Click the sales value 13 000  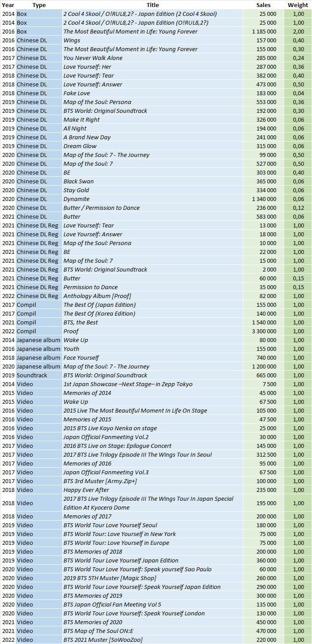click(x=268, y=225)
